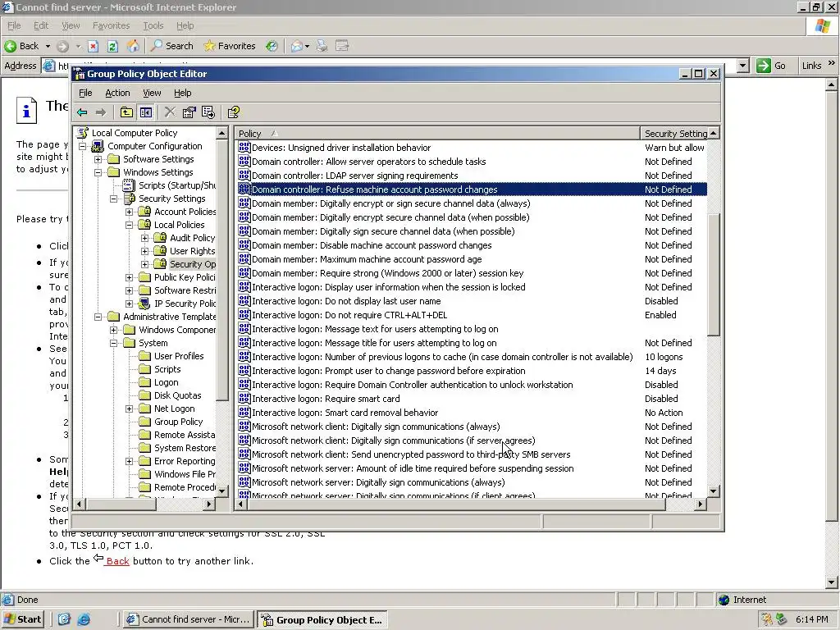The height and width of the screenshot is (630, 840).
Task: Click the Policy column header
Action: [x=438, y=134]
